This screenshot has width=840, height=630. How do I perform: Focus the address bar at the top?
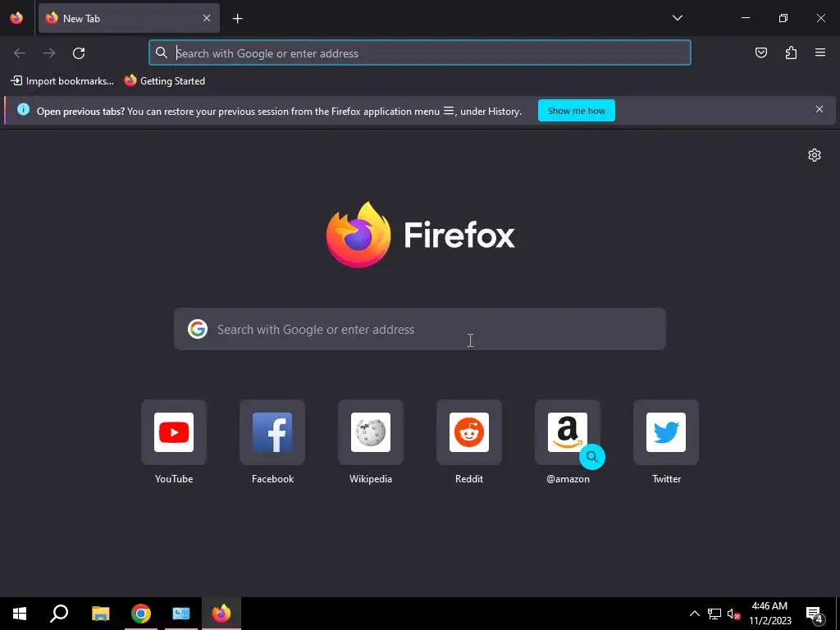click(420, 53)
